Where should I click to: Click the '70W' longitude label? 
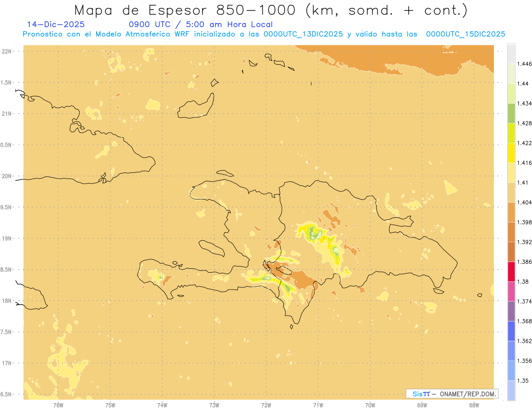370,405
